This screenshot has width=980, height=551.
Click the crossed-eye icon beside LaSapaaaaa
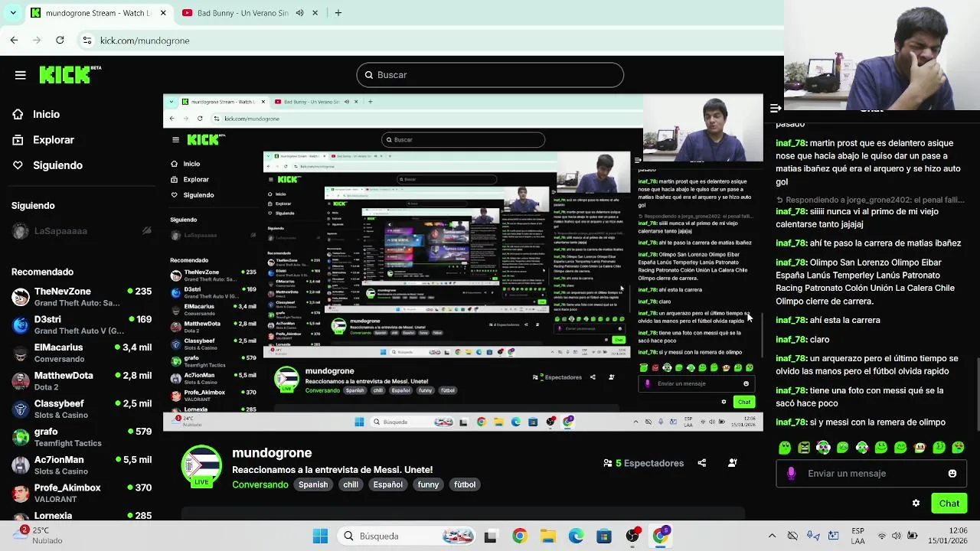(147, 231)
